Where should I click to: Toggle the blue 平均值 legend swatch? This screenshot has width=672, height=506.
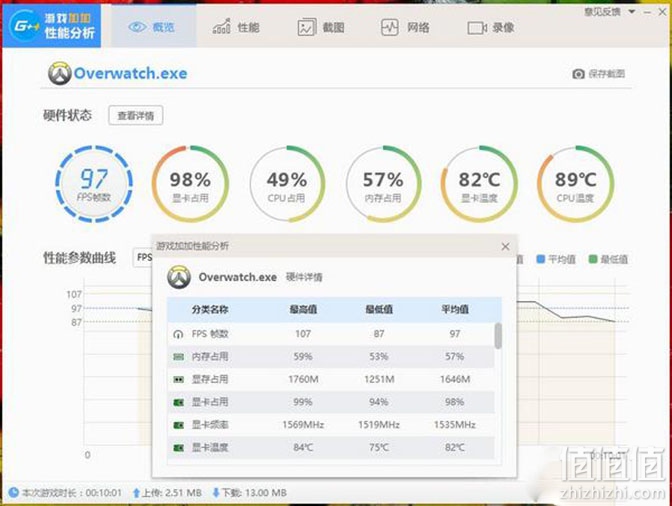pos(541,259)
